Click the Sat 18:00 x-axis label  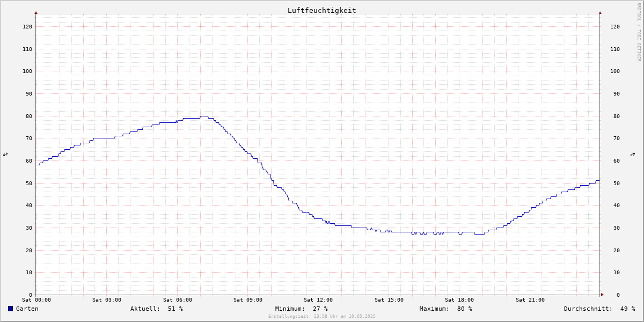459,300
